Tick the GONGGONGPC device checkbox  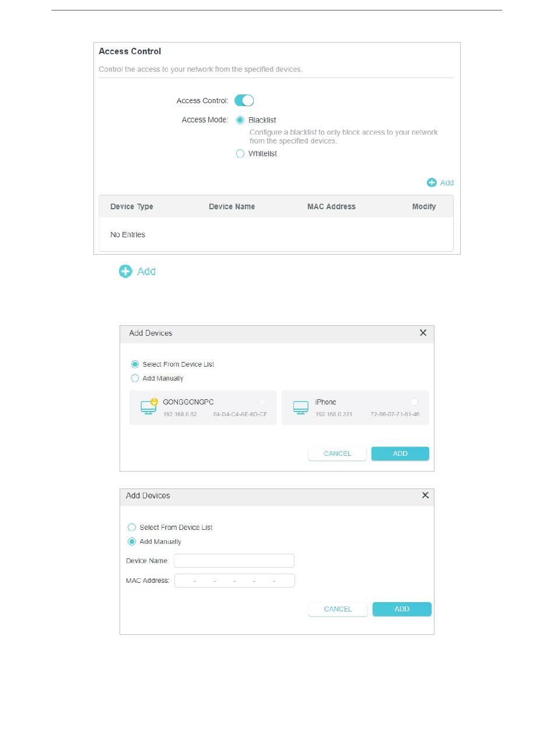(262, 402)
